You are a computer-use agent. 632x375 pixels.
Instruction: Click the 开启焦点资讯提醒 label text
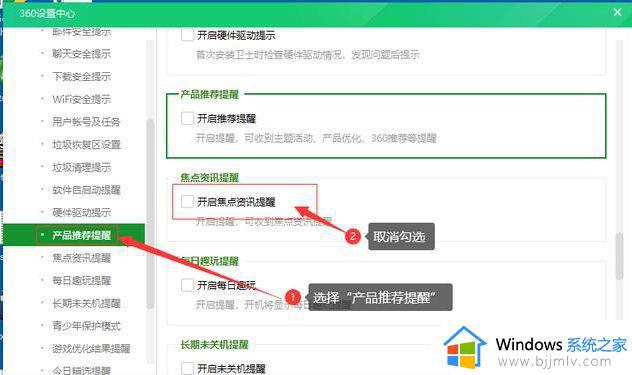coord(236,202)
